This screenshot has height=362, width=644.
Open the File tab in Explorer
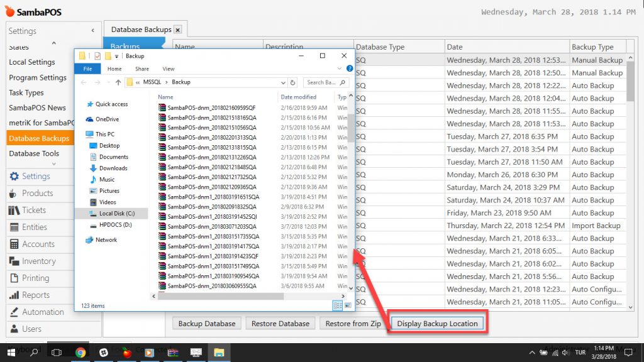[x=87, y=69]
